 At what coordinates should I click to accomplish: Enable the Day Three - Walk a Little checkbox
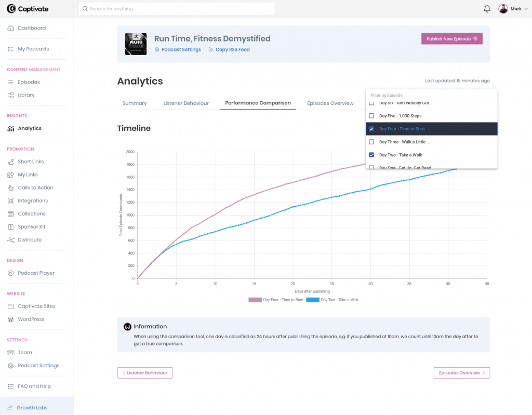point(371,142)
